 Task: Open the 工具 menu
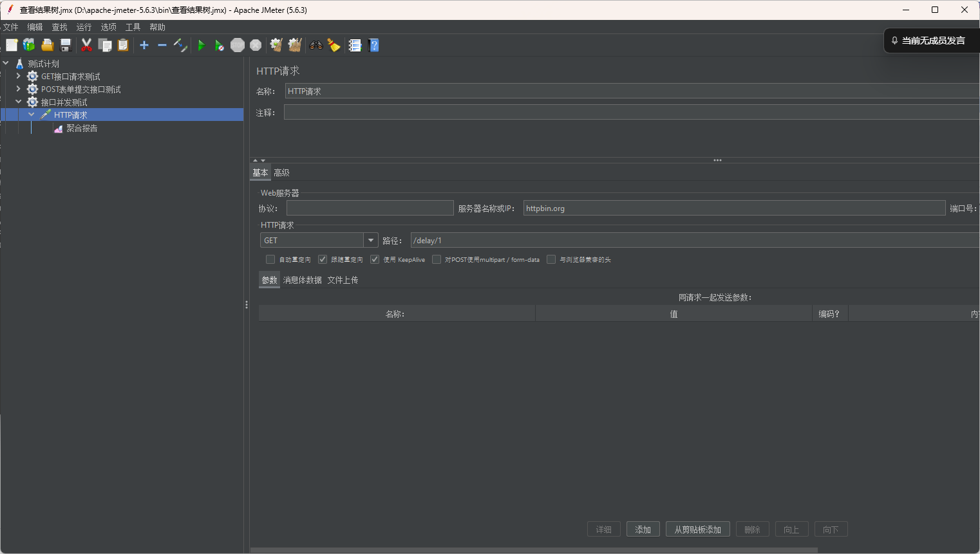pyautogui.click(x=133, y=27)
